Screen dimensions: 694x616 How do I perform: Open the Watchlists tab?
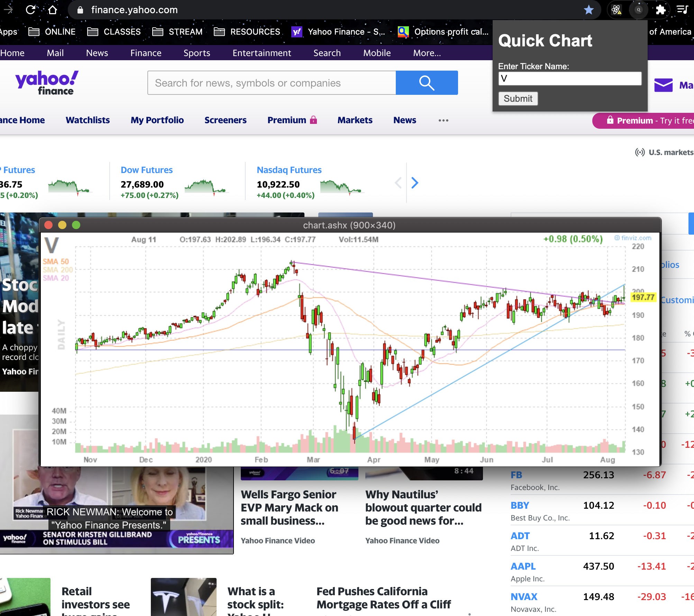coord(88,120)
